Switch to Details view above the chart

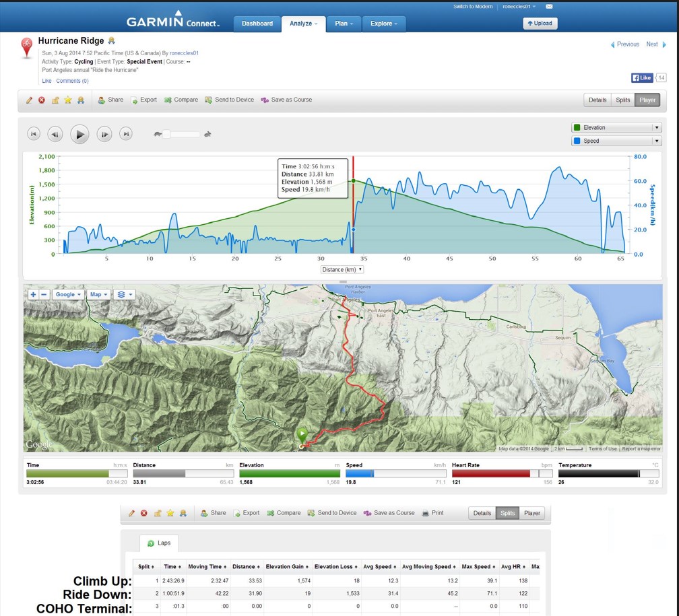tap(597, 100)
